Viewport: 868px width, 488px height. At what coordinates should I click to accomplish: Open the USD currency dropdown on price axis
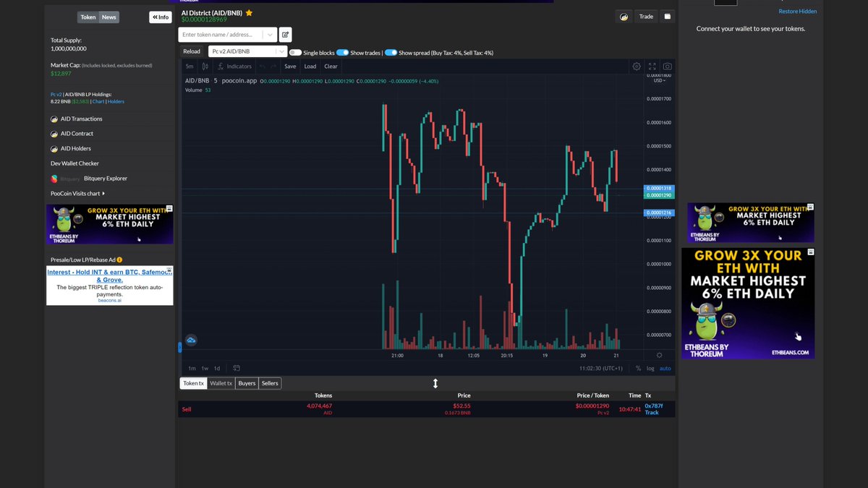[x=659, y=80]
